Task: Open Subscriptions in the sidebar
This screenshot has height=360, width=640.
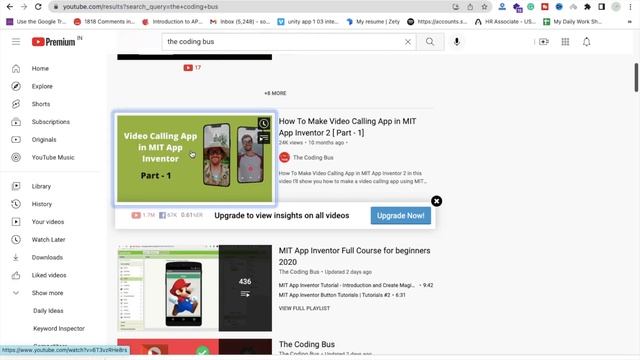Action: (x=52, y=122)
